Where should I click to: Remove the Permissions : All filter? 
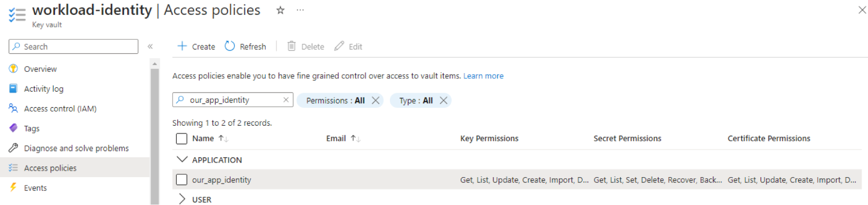point(376,101)
